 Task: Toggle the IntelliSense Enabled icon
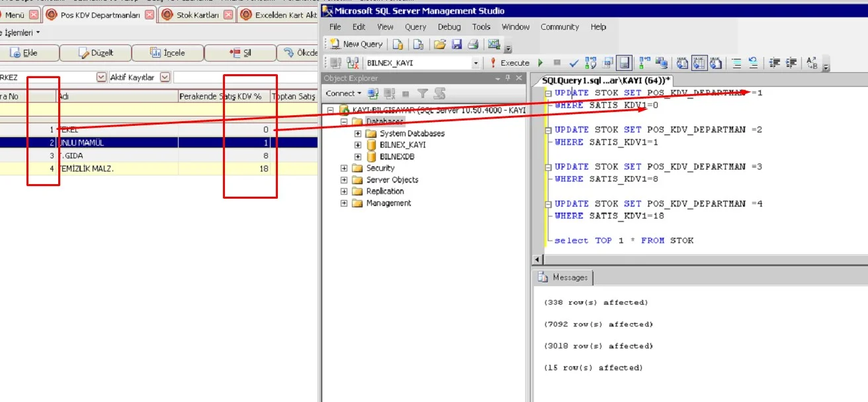pyautogui.click(x=625, y=63)
